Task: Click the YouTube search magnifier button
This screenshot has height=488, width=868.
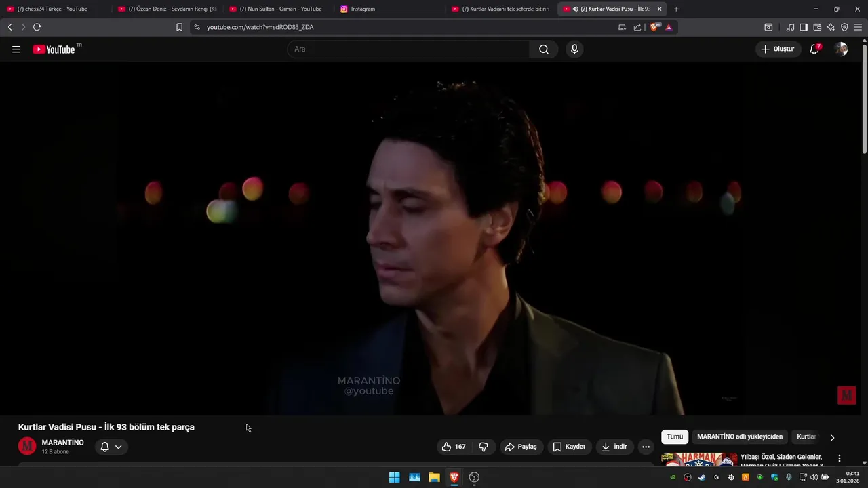Action: tap(544, 49)
